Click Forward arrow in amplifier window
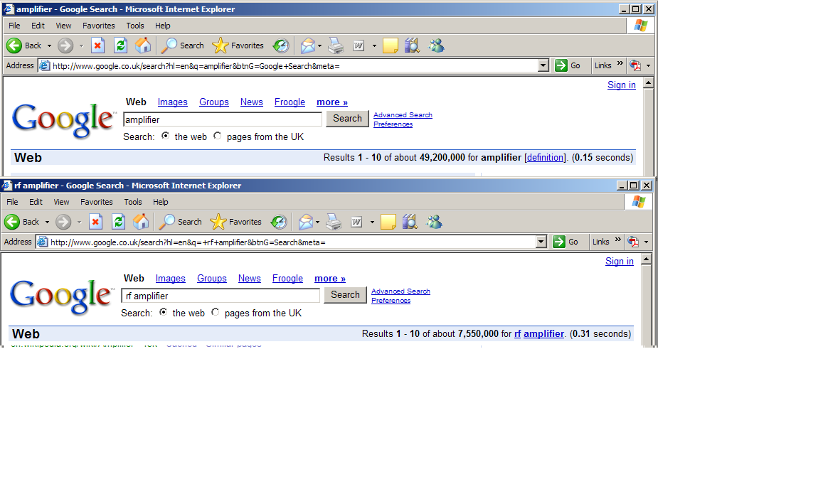The height and width of the screenshot is (504, 828). 65,46
